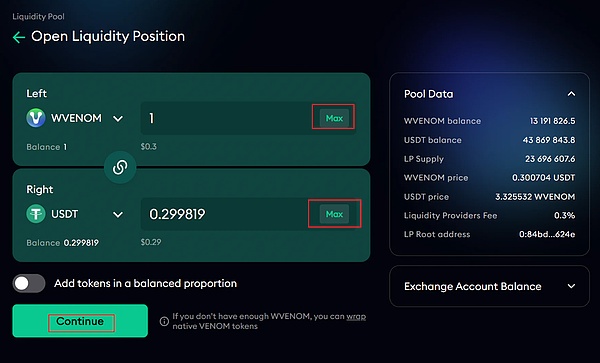Click Max for the USDT amount

(334, 214)
